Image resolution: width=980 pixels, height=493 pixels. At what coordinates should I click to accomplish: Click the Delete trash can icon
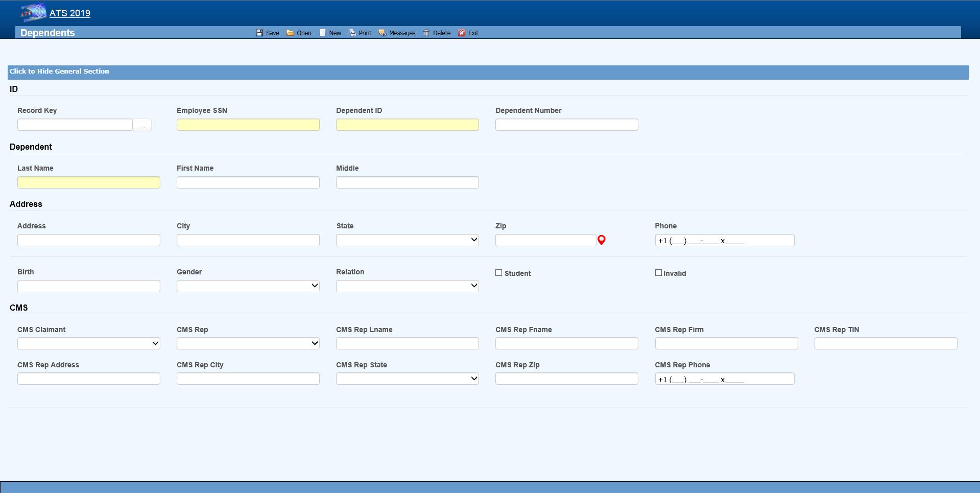click(426, 33)
